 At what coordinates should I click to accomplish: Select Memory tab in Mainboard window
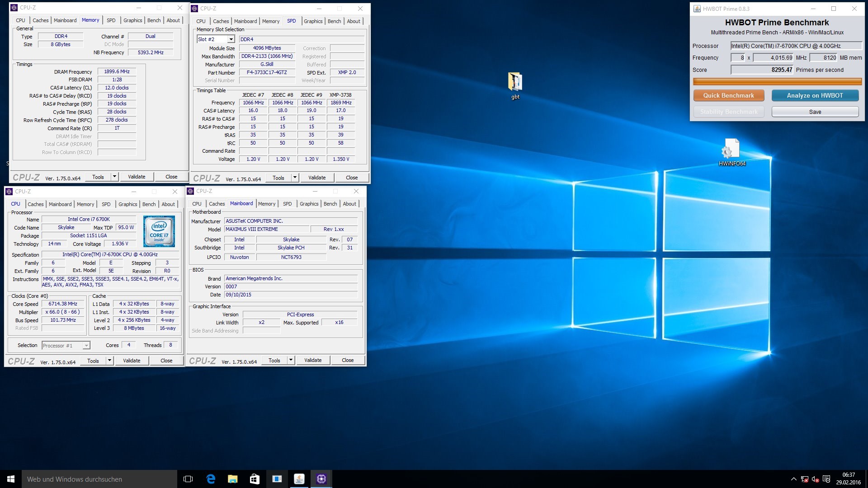pos(267,204)
